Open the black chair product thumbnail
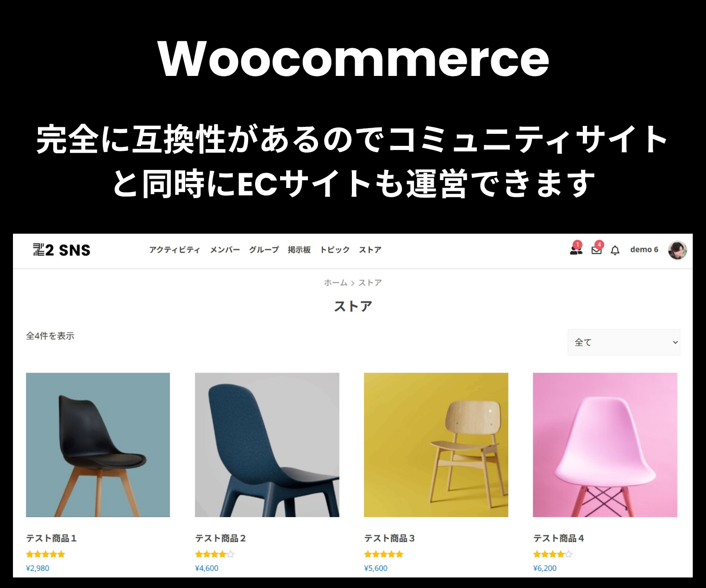 click(x=98, y=445)
